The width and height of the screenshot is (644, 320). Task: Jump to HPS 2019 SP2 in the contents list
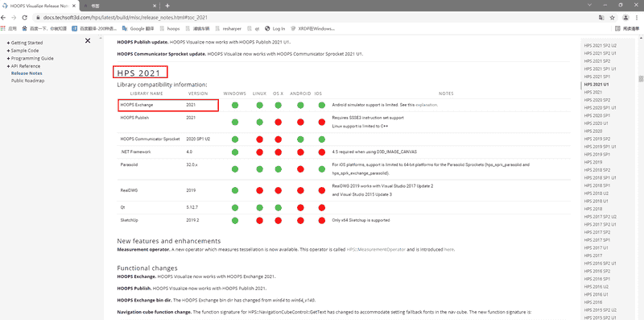coord(597,139)
